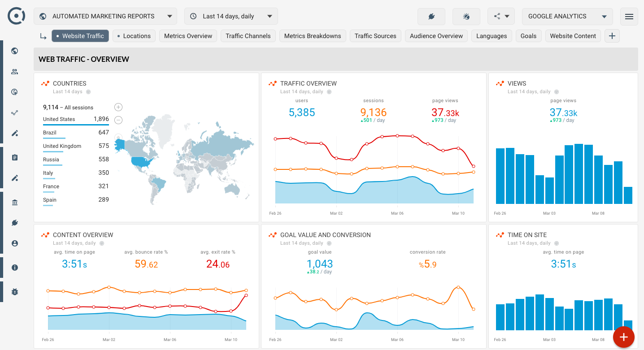
Task: Click the red floating add button
Action: point(623,337)
